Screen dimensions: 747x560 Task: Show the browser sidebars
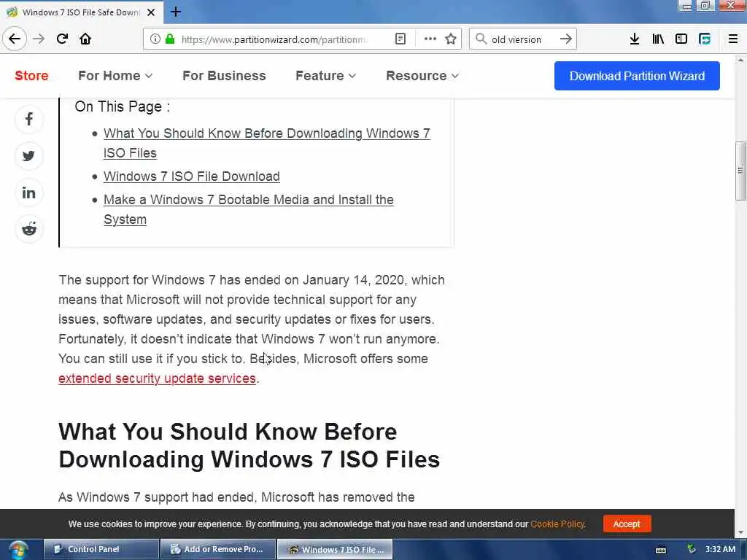[x=681, y=39]
